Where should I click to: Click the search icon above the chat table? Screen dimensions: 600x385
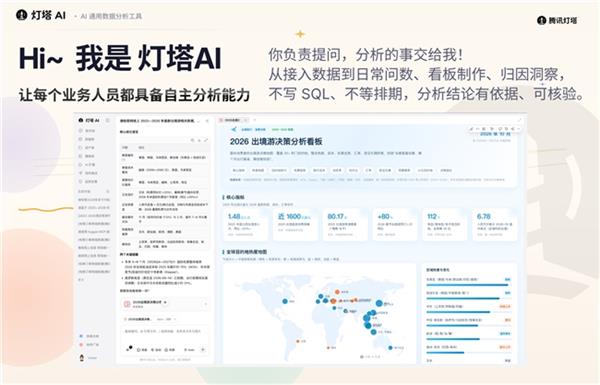point(192,140)
